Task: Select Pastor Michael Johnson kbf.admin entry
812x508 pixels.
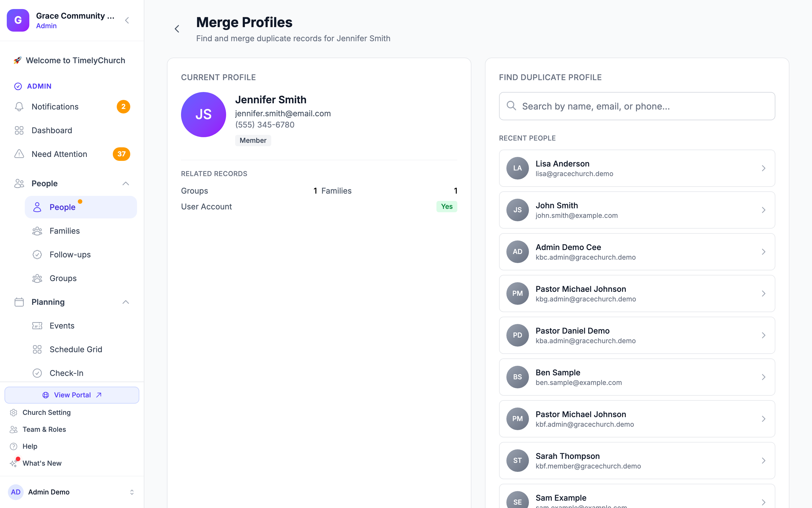Action: pyautogui.click(x=637, y=419)
